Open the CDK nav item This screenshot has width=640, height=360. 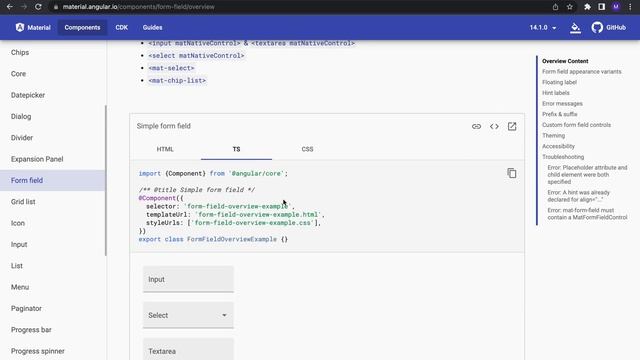(x=122, y=27)
